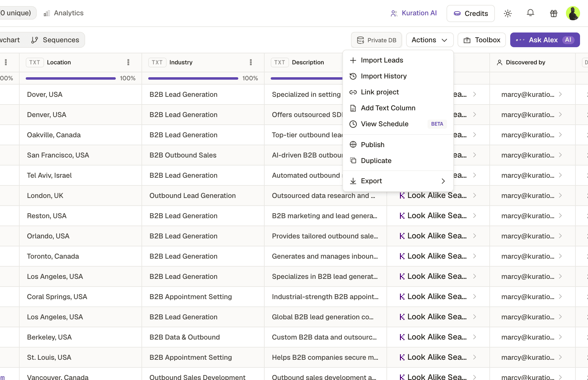Select Publish from Actions menu
The width and height of the screenshot is (588, 380).
(398, 145)
